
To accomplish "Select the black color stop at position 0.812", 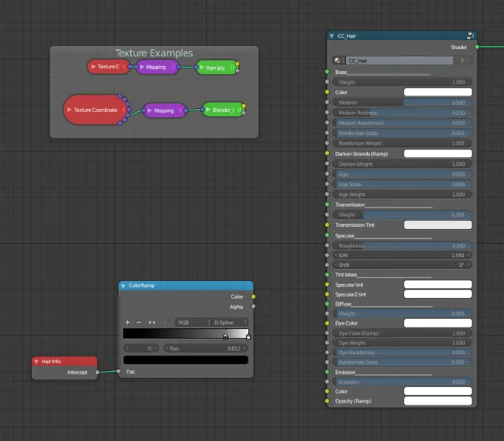I will 225,336.
